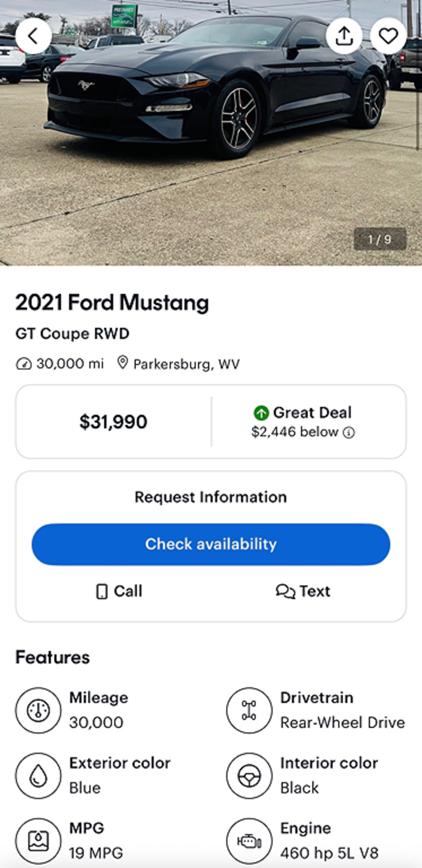Tap Call to phone the dealer

coord(119,591)
